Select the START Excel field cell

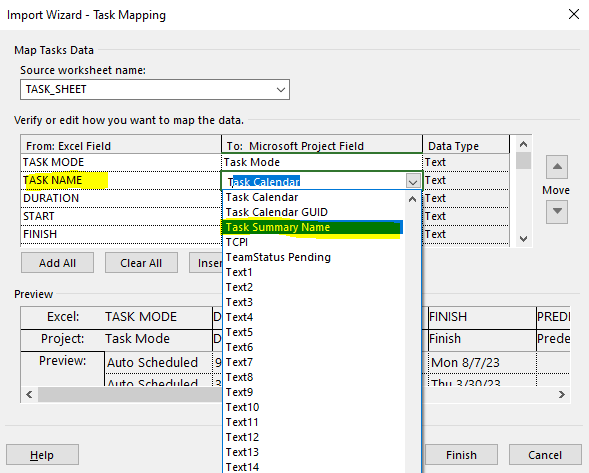121,216
